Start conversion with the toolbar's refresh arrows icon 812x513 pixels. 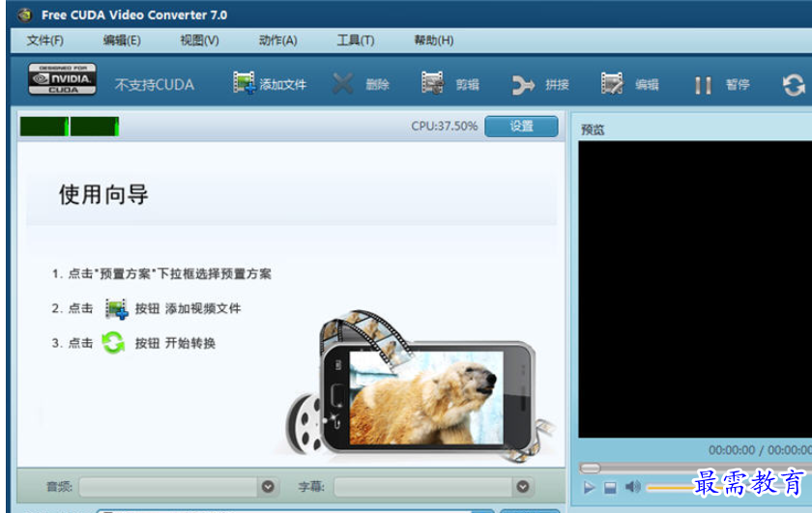[x=794, y=85]
